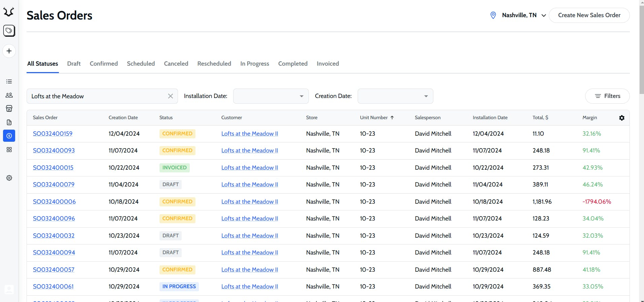Open the document icon in sidebar

click(9, 122)
